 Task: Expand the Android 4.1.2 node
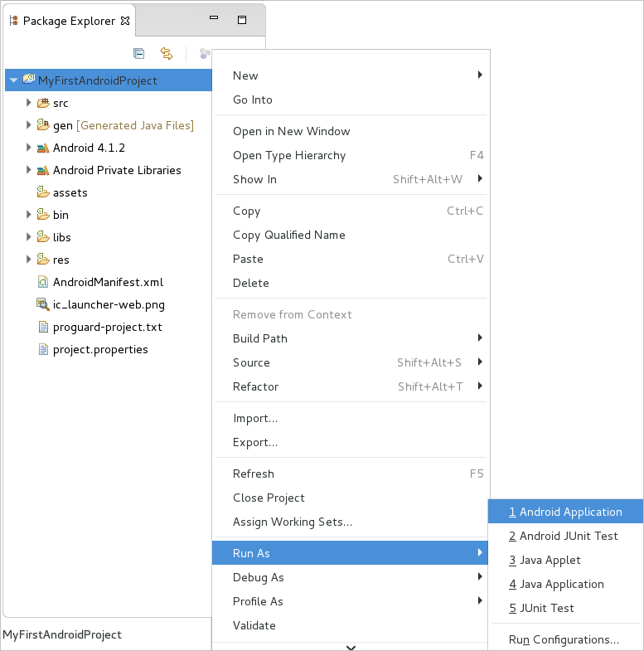click(28, 147)
